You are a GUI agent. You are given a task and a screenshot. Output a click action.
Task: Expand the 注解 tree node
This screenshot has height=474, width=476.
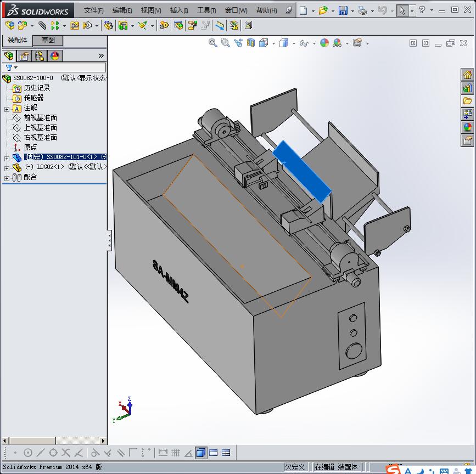point(7,109)
